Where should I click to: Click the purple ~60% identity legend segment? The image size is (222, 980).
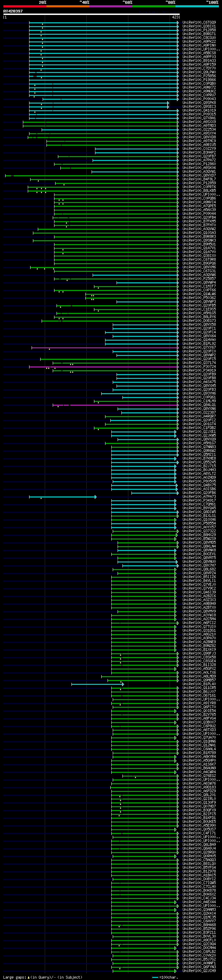pos(111,6)
